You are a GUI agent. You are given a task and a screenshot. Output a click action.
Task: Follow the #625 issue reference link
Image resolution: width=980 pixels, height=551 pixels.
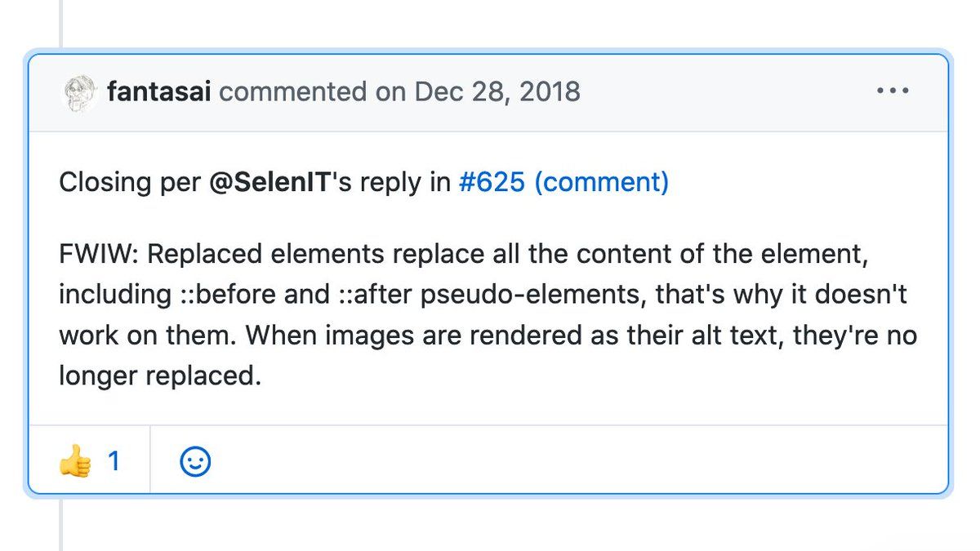[492, 182]
